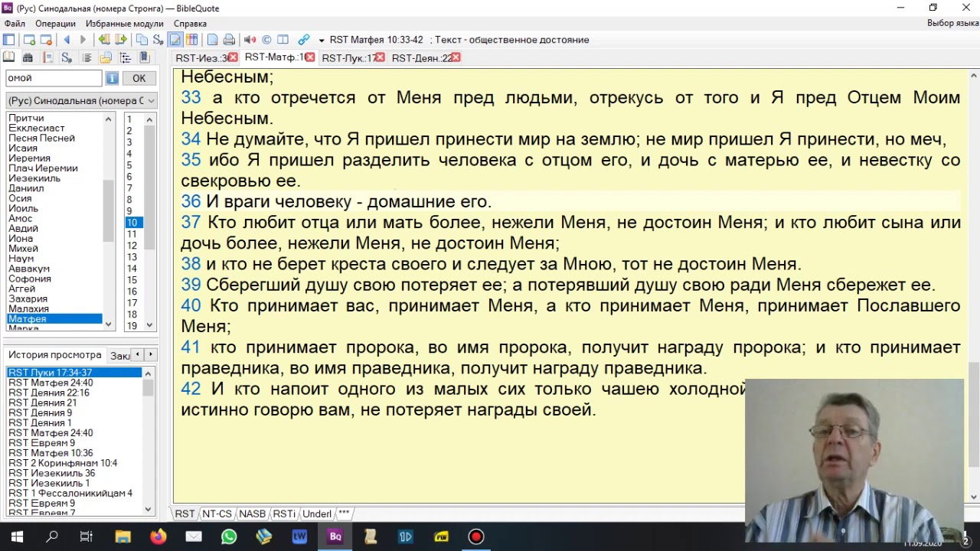Screen dimensions: 980x551
Task: Select chapter 18 in chapter list
Action: (x=132, y=315)
